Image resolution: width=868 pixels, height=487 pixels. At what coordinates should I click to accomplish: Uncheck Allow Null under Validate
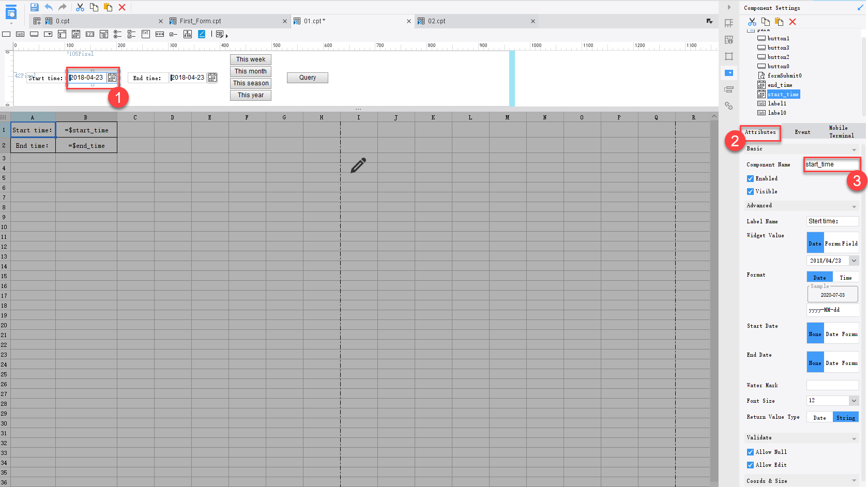[x=751, y=451]
